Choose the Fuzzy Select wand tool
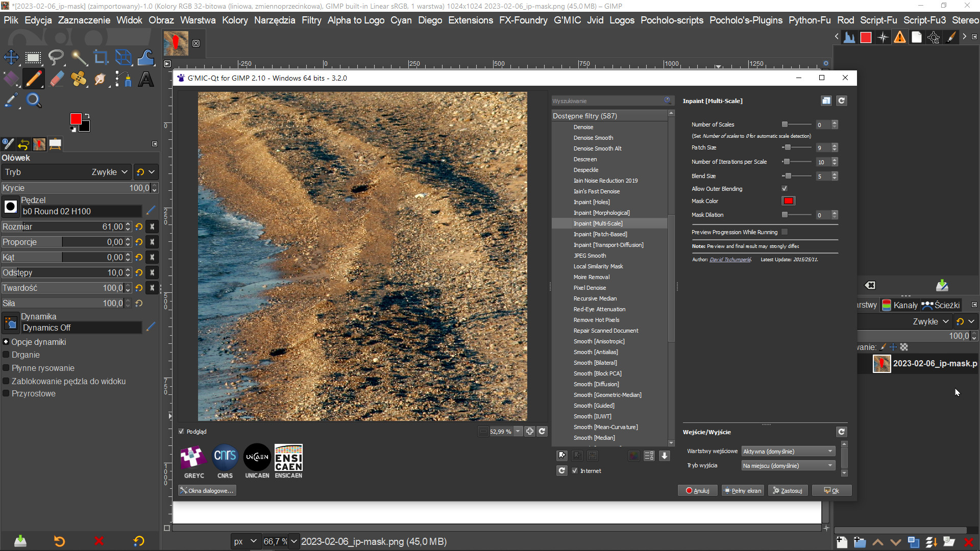 click(79, 57)
